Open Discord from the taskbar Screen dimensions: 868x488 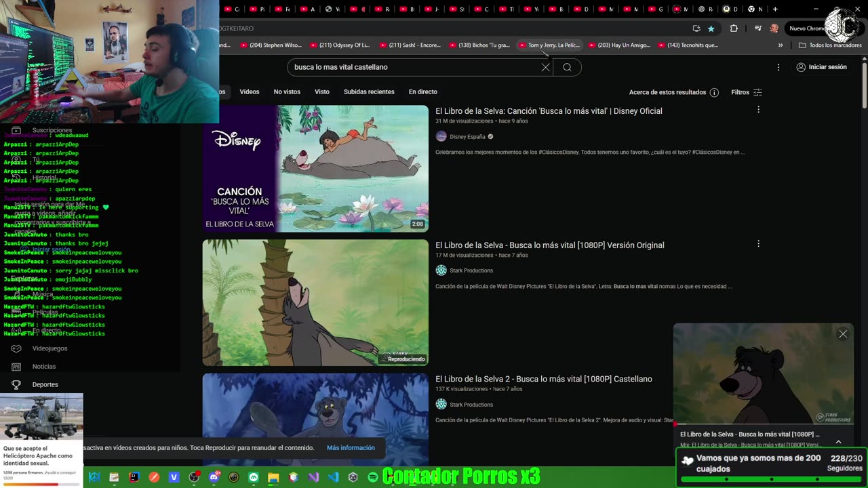click(214, 477)
